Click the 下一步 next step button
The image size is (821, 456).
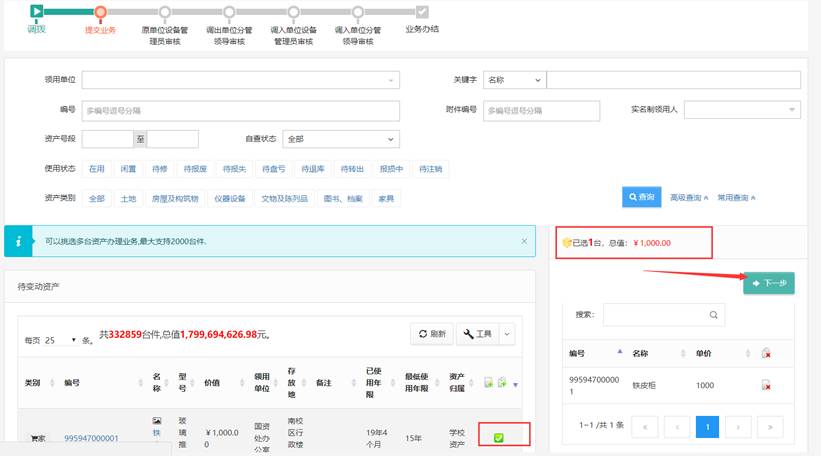768,283
